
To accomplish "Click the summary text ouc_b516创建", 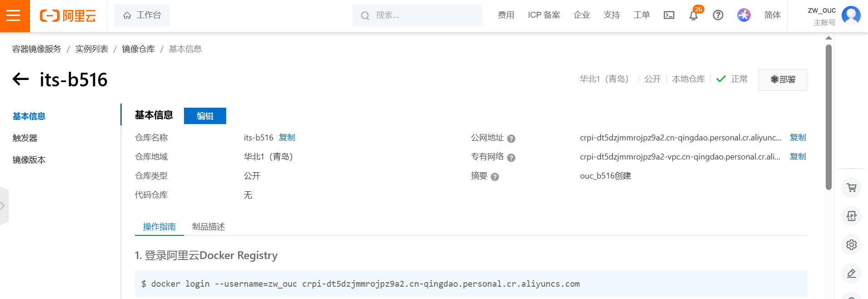I will pyautogui.click(x=605, y=176).
